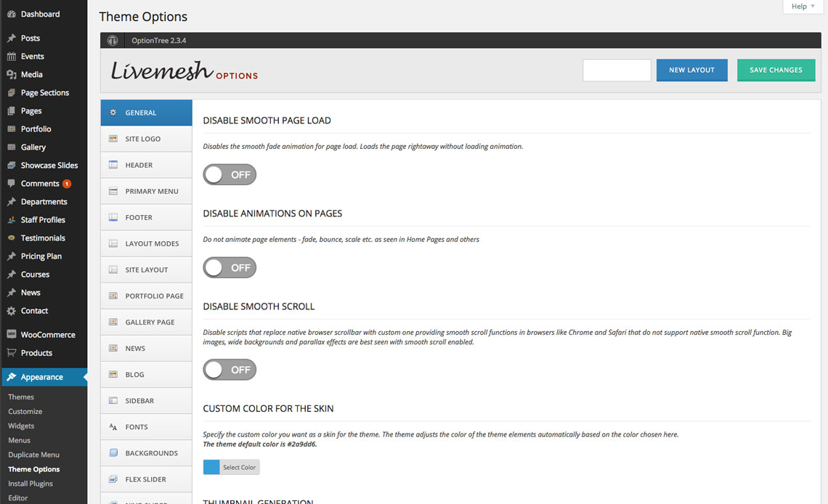Click the Save Changes button
This screenshot has width=828, height=504.
[x=776, y=70]
